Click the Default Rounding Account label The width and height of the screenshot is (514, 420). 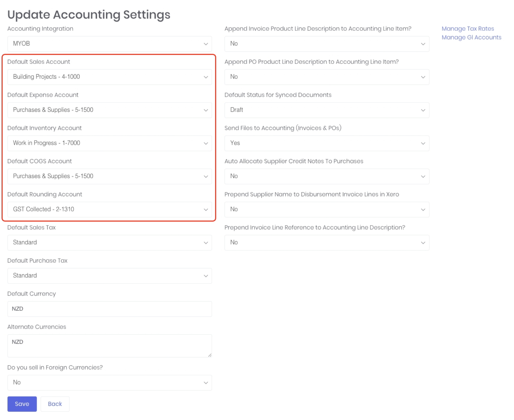coord(45,194)
